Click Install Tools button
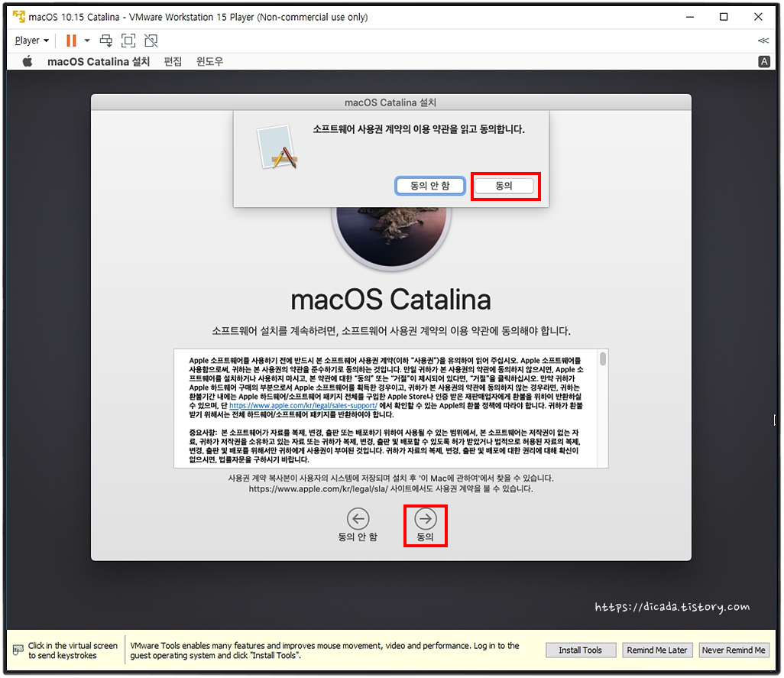This screenshot has width=784, height=678. (581, 650)
